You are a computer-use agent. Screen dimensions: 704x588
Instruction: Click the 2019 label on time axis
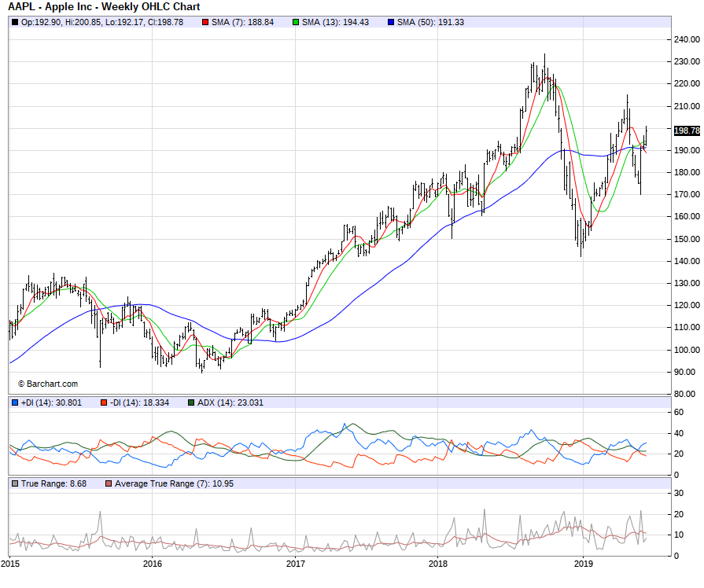point(583,564)
